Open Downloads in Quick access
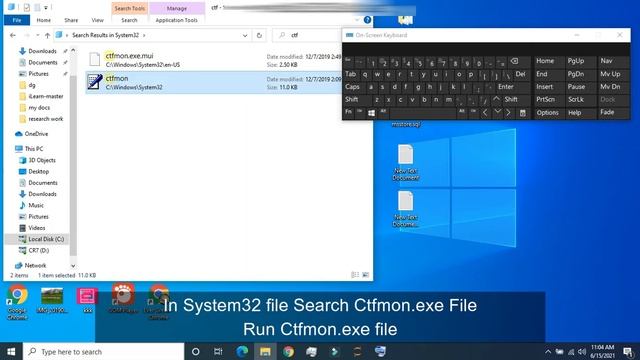640x360 pixels. pos(42,51)
